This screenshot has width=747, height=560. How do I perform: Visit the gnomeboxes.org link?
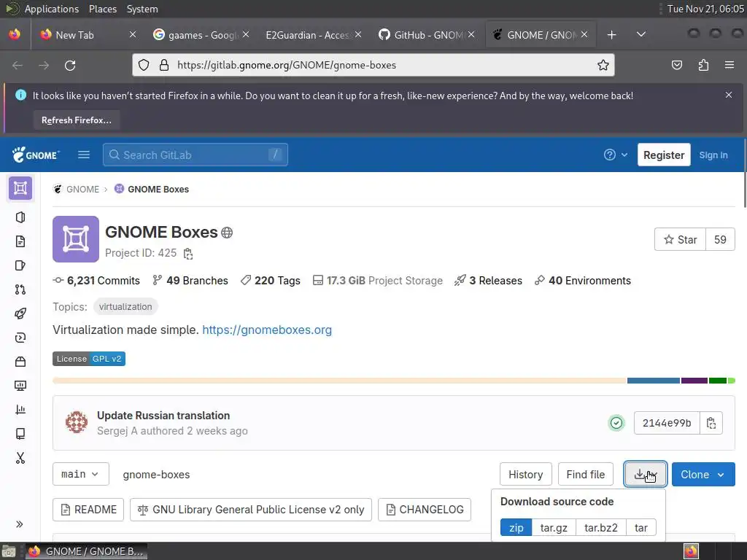267,330
